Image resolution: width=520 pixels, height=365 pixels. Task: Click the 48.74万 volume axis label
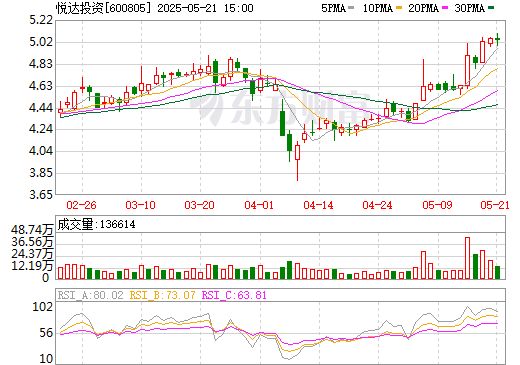click(32, 230)
